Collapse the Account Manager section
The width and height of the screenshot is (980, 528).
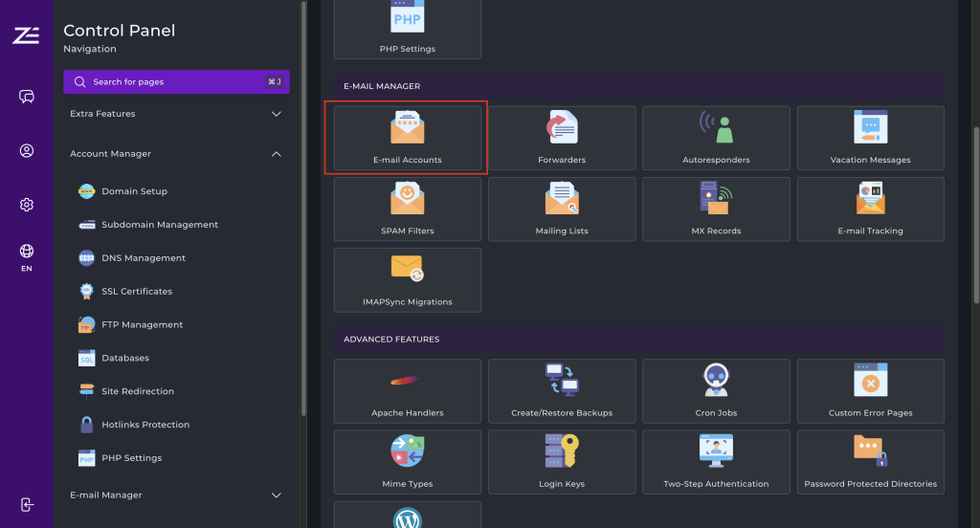(x=176, y=154)
